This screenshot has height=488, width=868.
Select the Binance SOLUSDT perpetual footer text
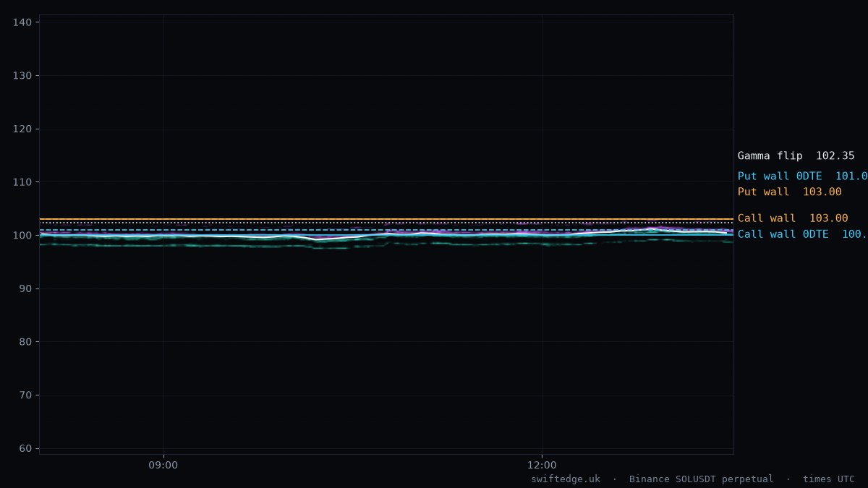701,479
